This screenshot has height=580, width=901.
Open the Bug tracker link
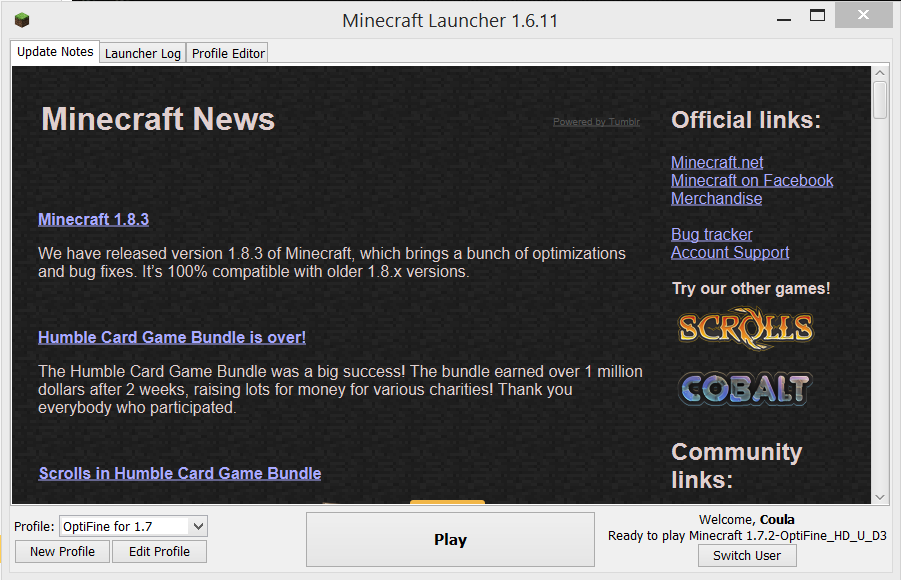(x=711, y=235)
